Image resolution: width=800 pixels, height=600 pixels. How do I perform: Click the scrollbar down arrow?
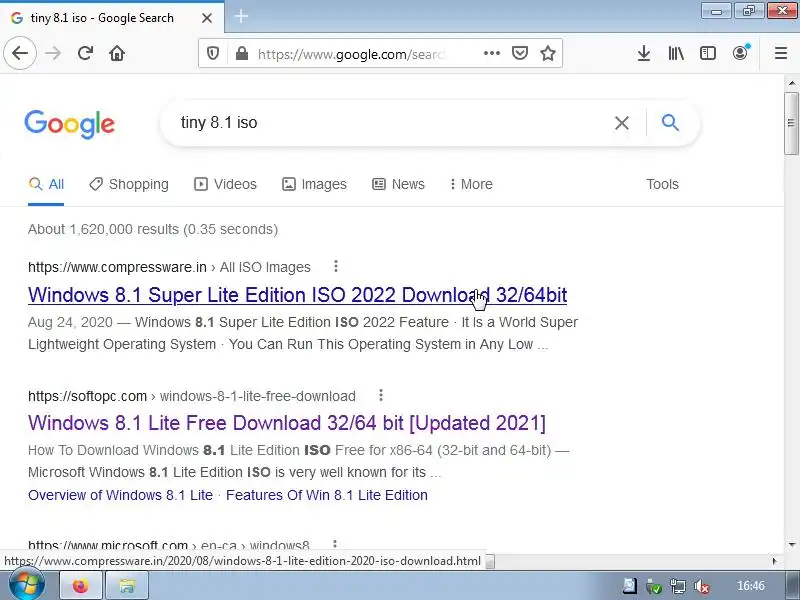click(791, 545)
